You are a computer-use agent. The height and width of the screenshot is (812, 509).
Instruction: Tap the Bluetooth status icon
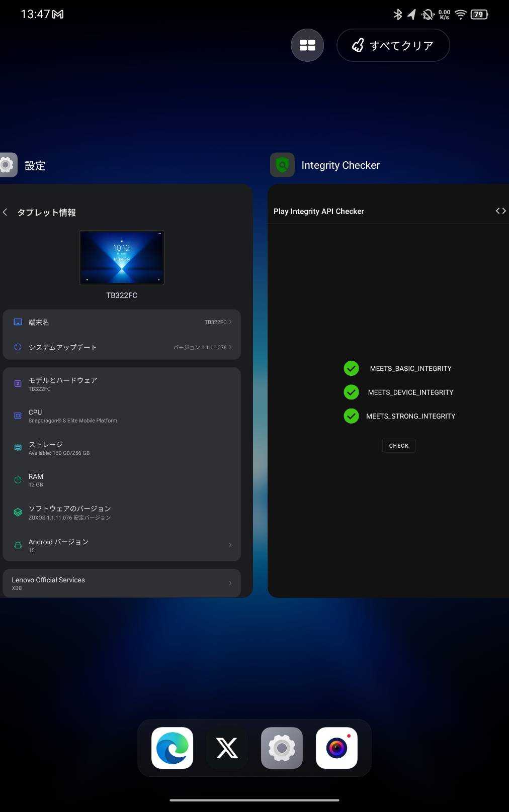[397, 14]
